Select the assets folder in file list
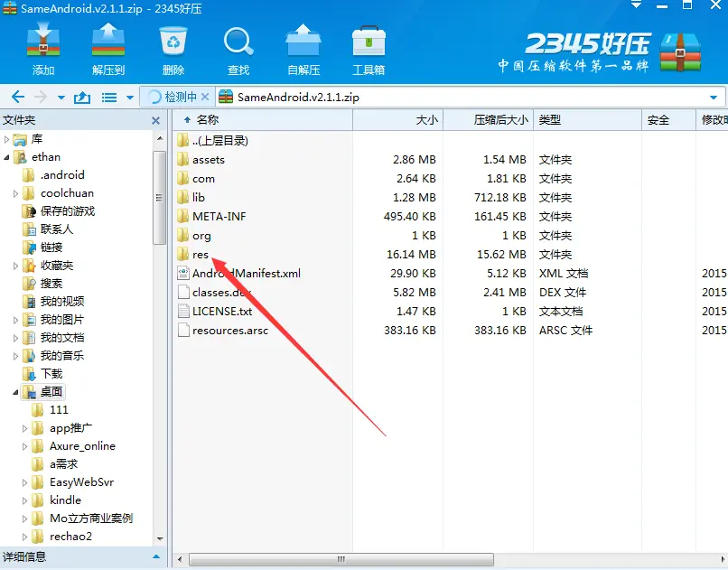Screen dimensions: 728x570 [201, 160]
